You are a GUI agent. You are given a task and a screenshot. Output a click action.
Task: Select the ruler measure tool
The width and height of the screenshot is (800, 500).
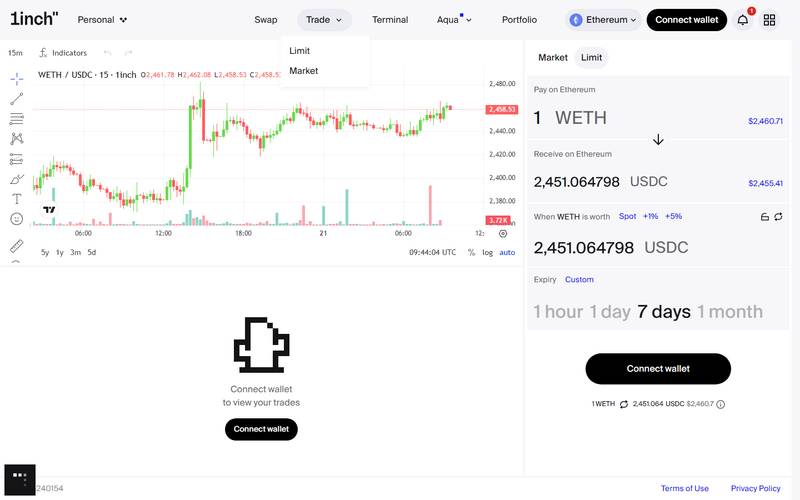pos(16,246)
